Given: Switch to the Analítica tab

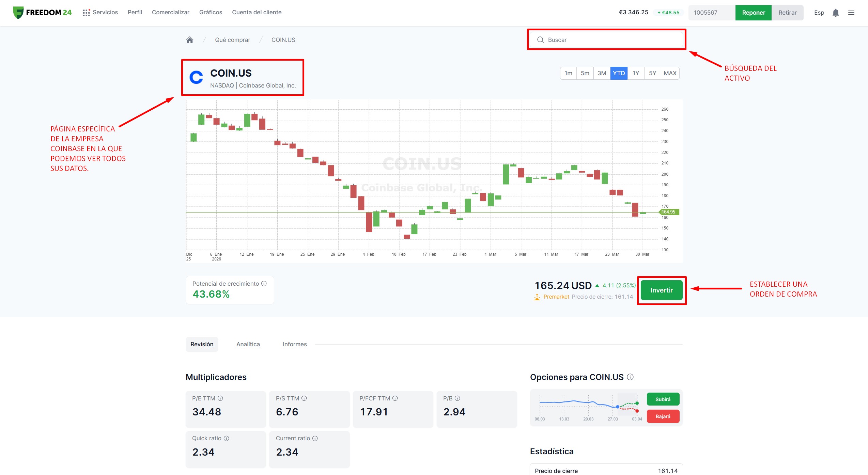Looking at the screenshot, I should click(x=248, y=344).
